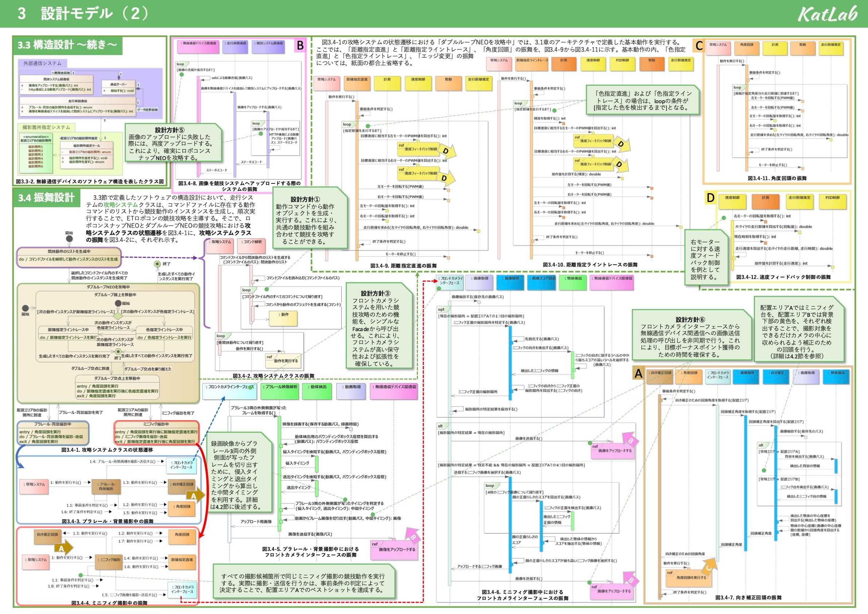Viewport: 868px width, 614px height.
Task: Click the ref box 動作を実行する
Action: (x=283, y=361)
